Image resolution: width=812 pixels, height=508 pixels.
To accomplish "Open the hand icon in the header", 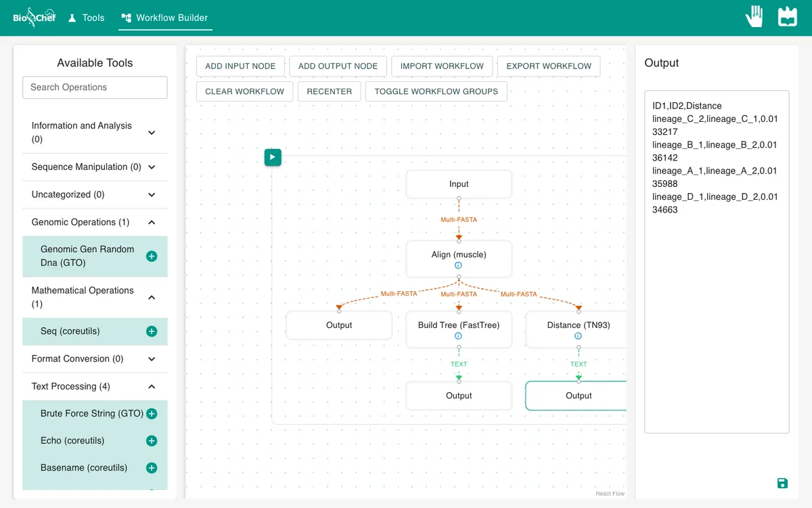I will pyautogui.click(x=754, y=16).
